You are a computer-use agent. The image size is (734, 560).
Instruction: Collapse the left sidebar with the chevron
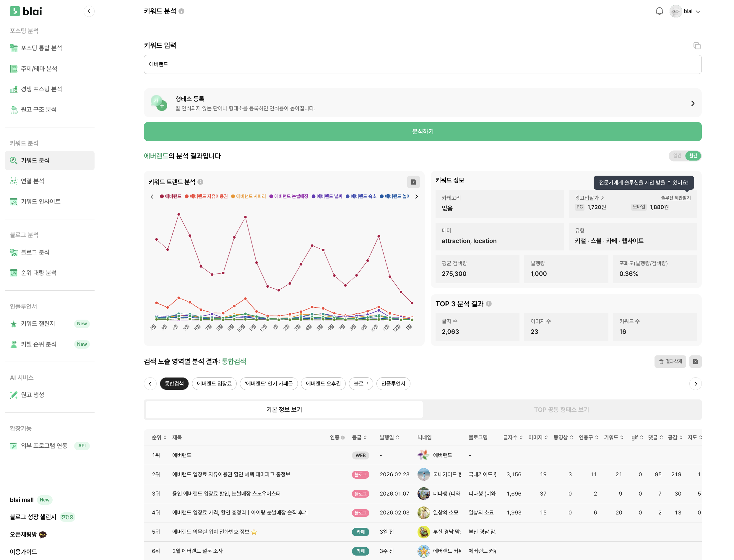pyautogui.click(x=89, y=11)
